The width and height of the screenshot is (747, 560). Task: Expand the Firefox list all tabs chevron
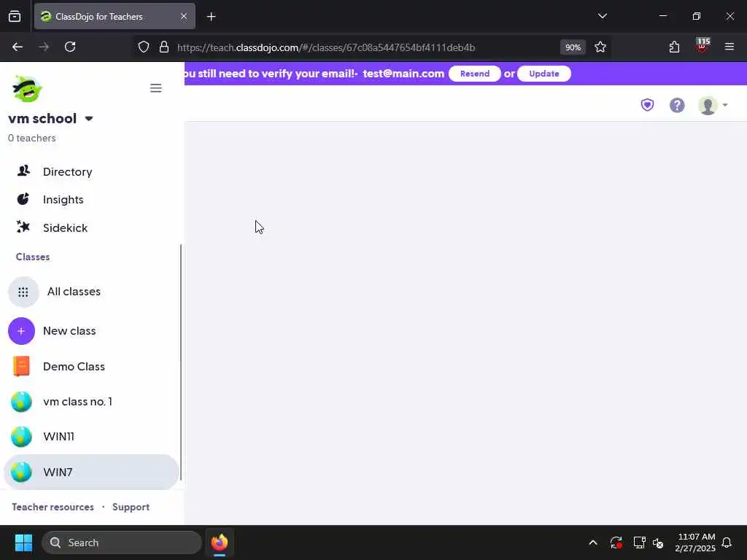pos(602,16)
